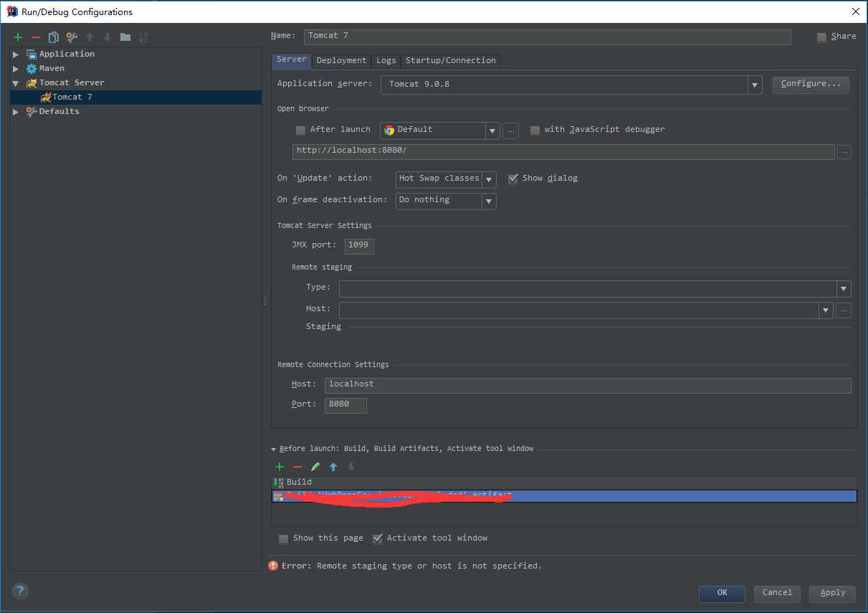Uncheck Activate tool window
The height and width of the screenshot is (613, 868).
pos(377,539)
